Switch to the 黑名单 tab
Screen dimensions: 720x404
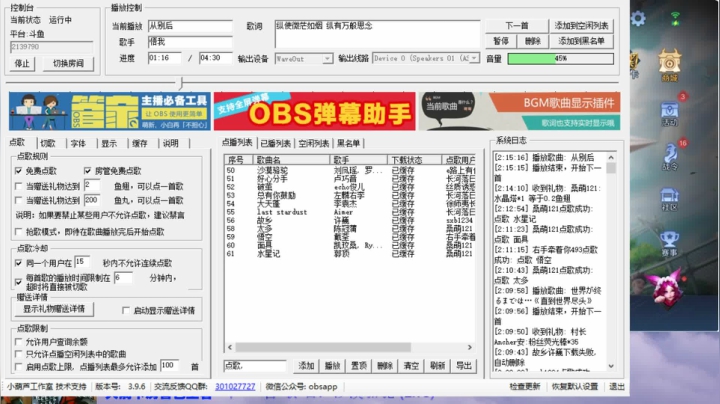tap(349, 143)
